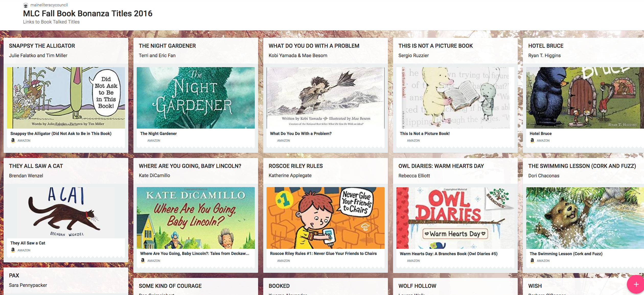
Task: Click Amazon icon under Baby Lincoln link
Action: click(143, 261)
